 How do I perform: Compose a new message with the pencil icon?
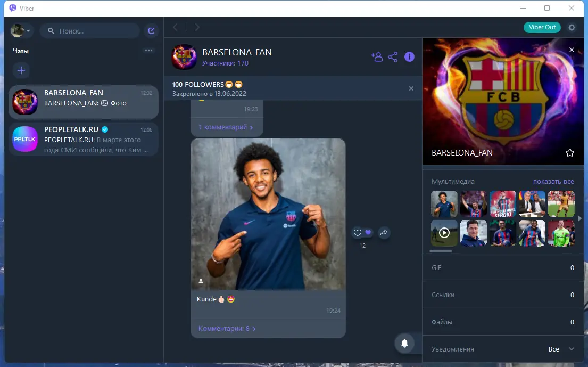point(151,30)
